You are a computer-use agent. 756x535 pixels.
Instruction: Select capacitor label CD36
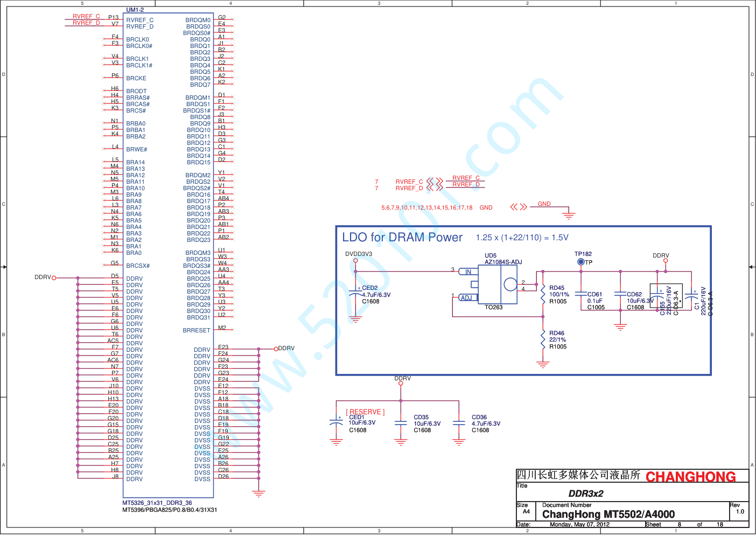click(x=479, y=418)
